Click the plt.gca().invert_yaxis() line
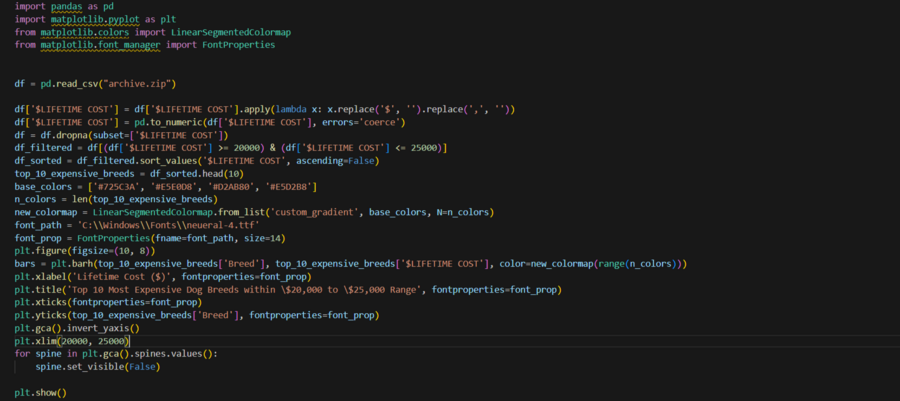 click(77, 328)
